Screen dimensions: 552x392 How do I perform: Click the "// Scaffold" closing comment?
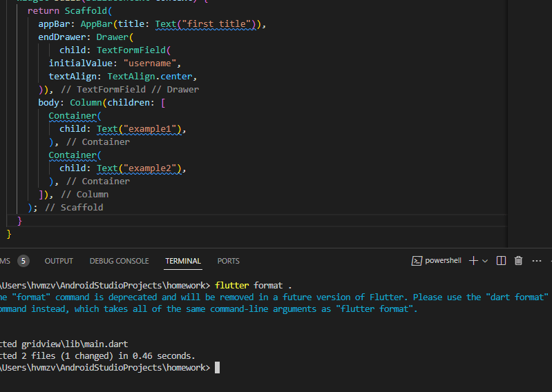[75, 208]
